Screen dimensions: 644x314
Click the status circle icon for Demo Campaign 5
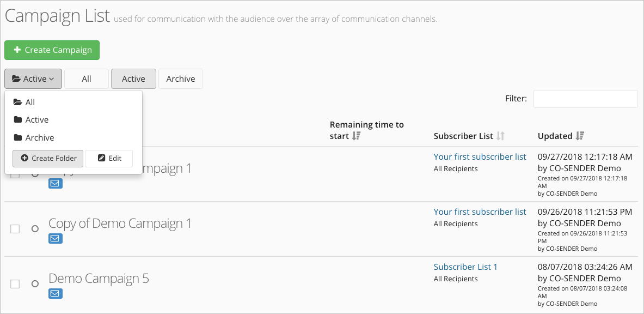click(35, 283)
